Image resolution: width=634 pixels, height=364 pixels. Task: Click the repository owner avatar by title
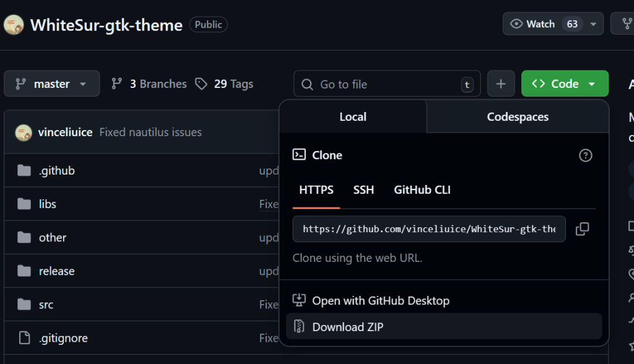click(x=14, y=25)
